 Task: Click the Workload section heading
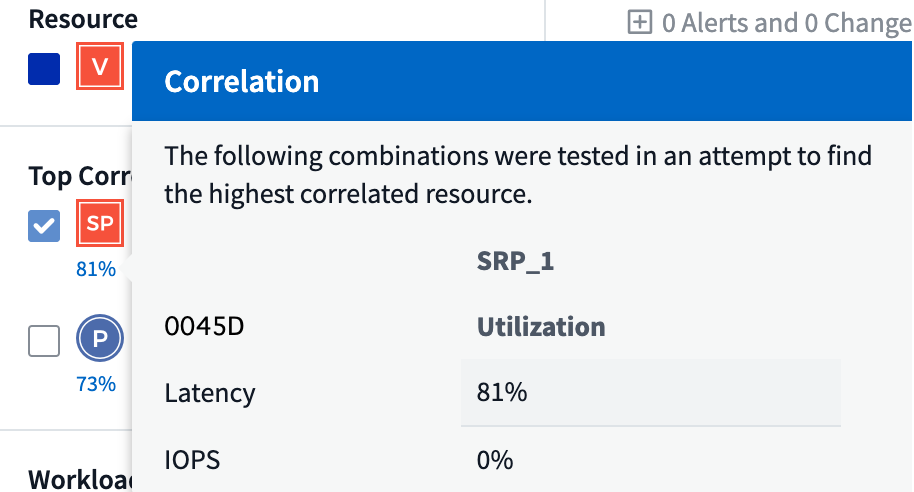(80, 478)
